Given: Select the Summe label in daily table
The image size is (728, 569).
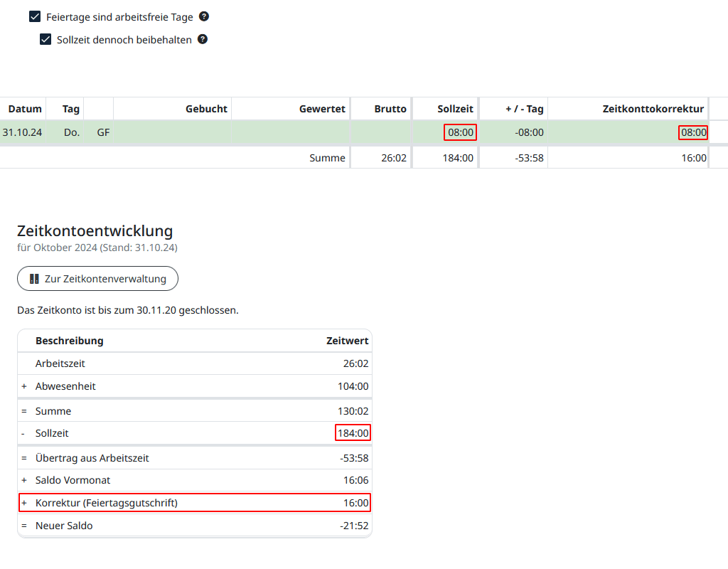Looking at the screenshot, I should [x=327, y=158].
